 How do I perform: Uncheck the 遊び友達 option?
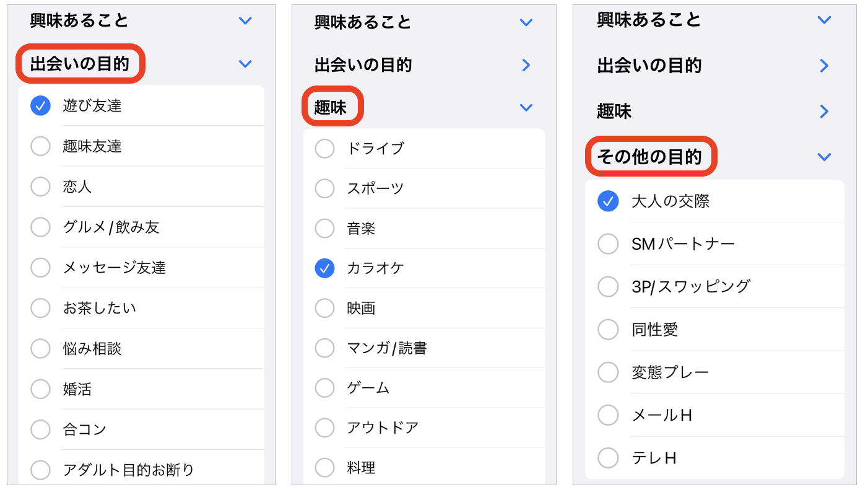click(x=40, y=106)
